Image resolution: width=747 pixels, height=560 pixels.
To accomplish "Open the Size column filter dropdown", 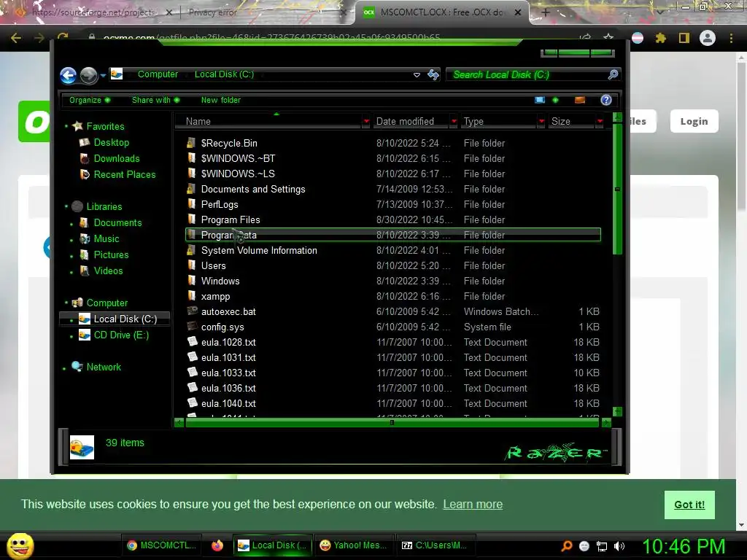I will pyautogui.click(x=600, y=122).
